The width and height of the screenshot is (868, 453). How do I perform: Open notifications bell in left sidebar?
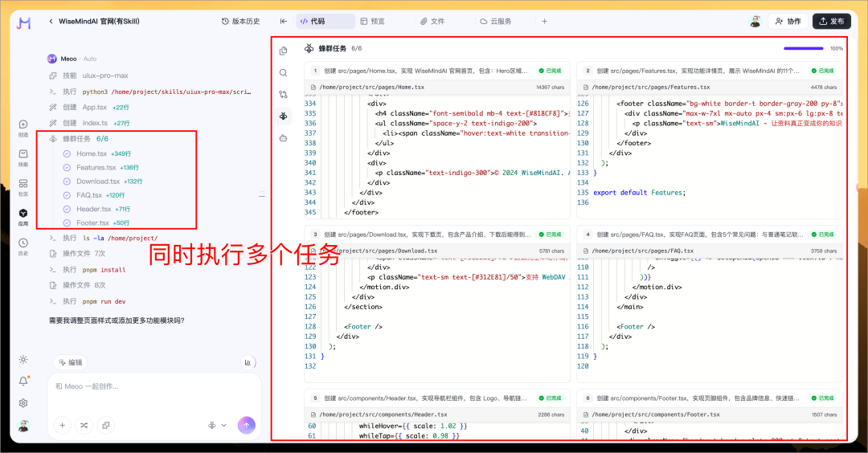[x=23, y=381]
